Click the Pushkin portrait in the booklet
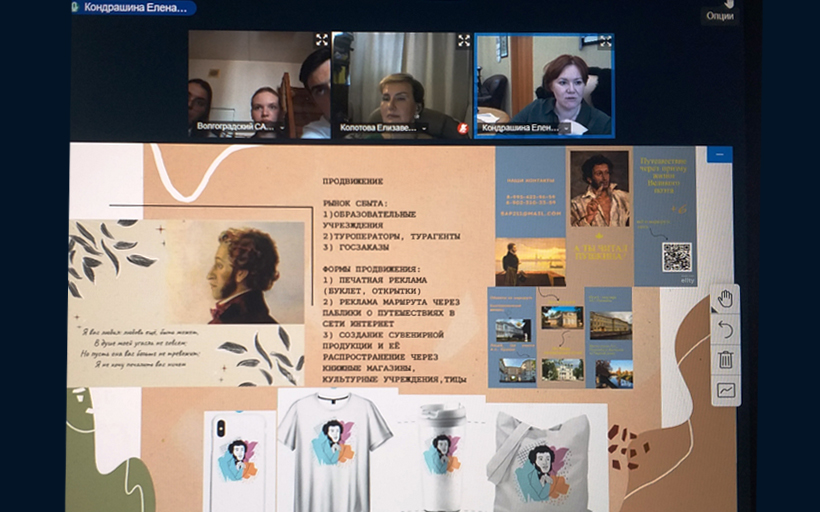The width and height of the screenshot is (820, 512). [x=599, y=189]
